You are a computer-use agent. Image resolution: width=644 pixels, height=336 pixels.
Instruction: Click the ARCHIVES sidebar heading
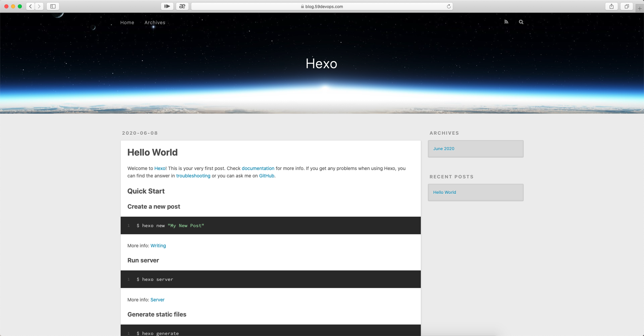click(444, 133)
